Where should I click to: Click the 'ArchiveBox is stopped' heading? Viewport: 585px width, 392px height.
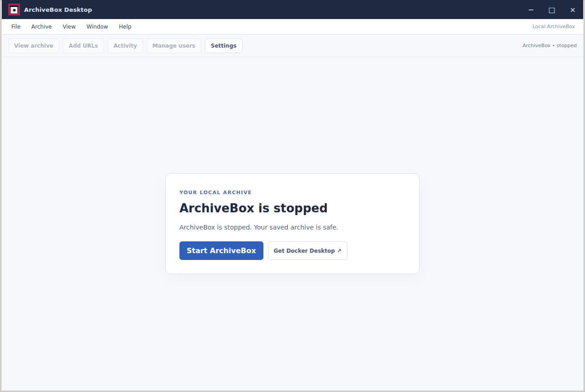point(253,208)
